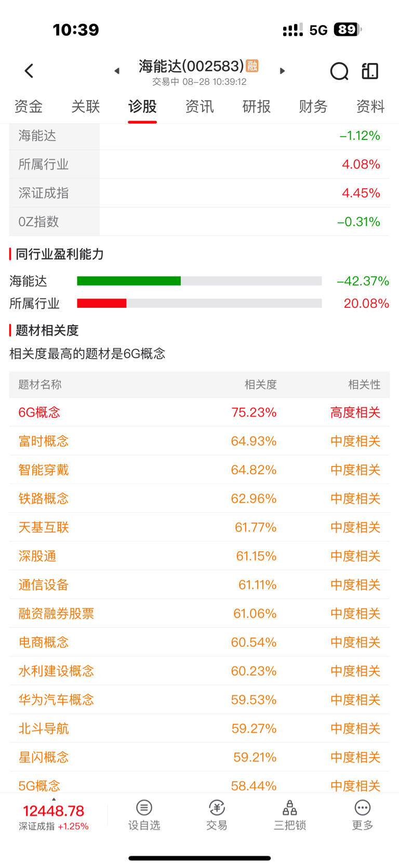Tap the red 所属行业 profitability bar
This screenshot has height=868, width=399.
102,303
